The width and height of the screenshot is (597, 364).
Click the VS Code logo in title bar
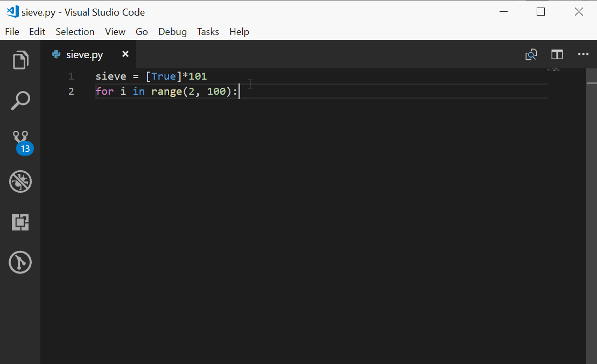pyautogui.click(x=12, y=11)
